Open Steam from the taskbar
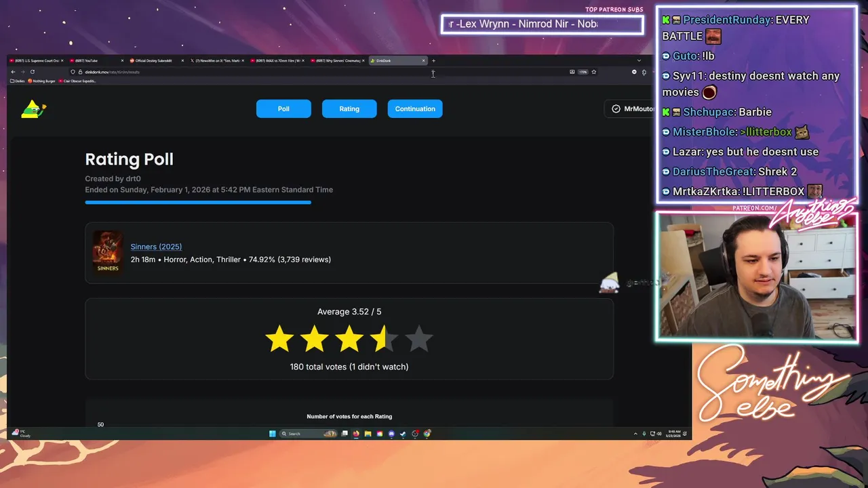 click(402, 434)
